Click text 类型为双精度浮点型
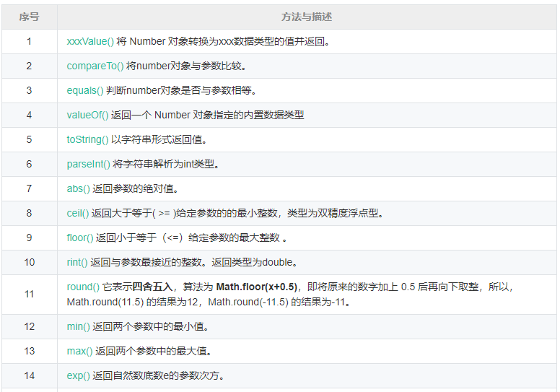Screen dimensions: 560x392 336,214
